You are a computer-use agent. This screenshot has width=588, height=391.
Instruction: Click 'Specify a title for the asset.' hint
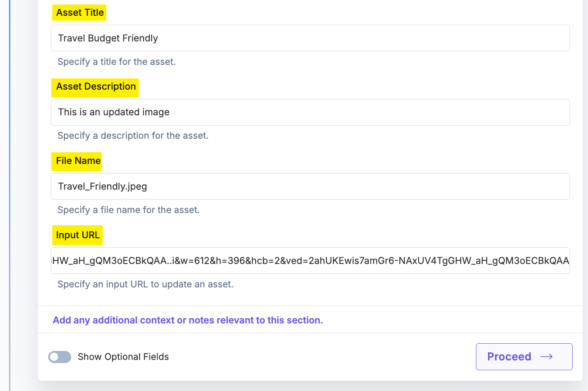pos(117,62)
